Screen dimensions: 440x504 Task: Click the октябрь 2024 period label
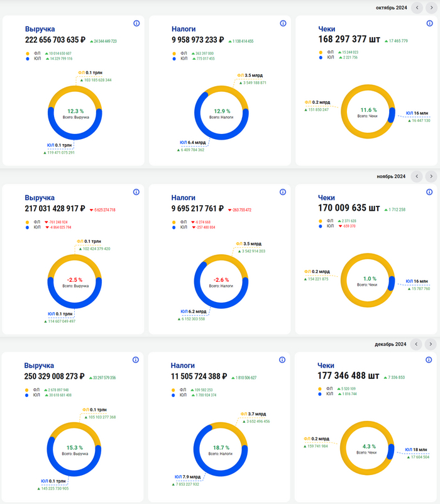[391, 8]
